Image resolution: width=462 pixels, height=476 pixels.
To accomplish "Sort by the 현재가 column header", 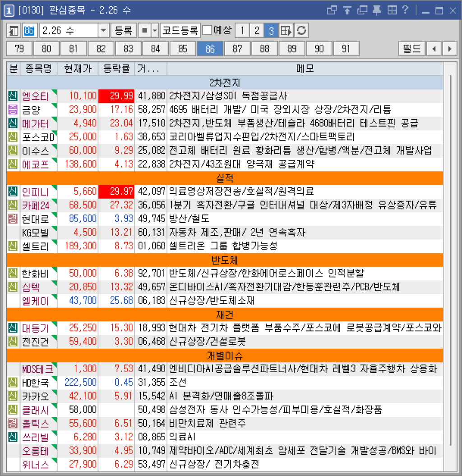I will pyautogui.click(x=78, y=69).
